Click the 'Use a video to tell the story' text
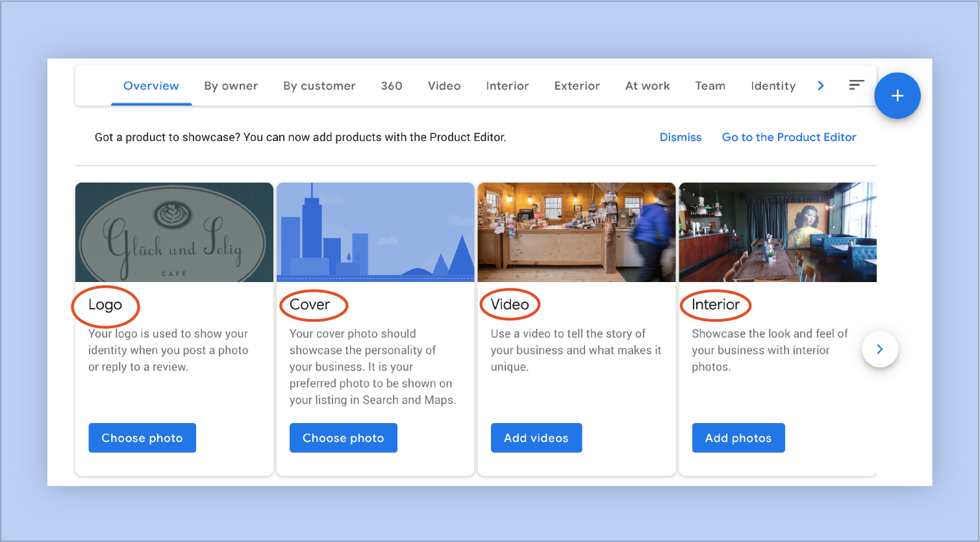The image size is (980, 542). point(576,350)
